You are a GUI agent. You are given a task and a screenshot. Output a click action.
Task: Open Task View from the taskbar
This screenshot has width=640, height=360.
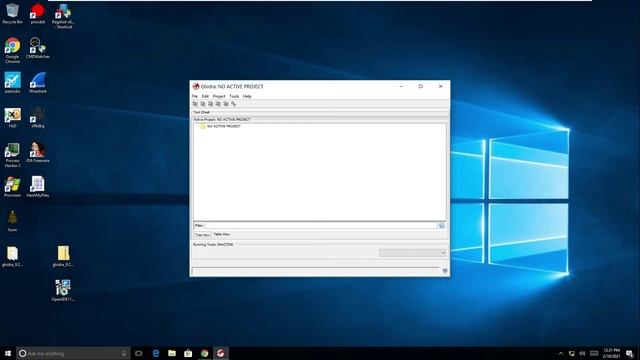139,353
